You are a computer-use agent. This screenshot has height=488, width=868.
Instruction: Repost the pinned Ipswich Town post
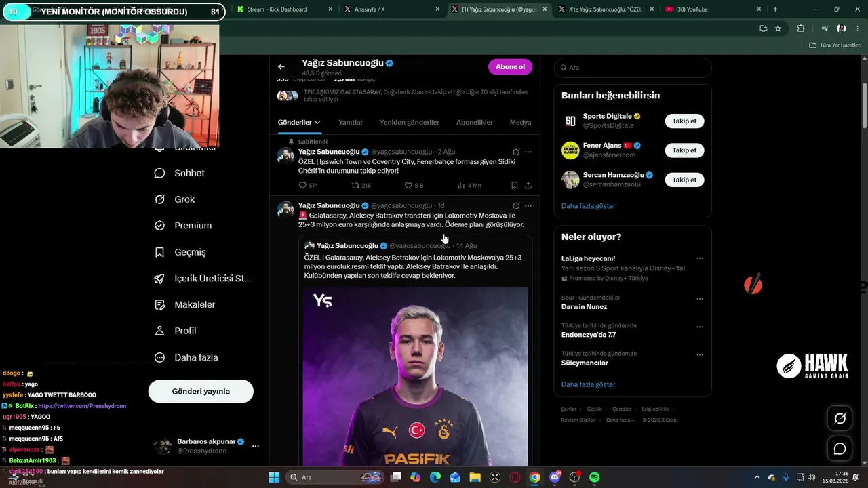[361, 185]
